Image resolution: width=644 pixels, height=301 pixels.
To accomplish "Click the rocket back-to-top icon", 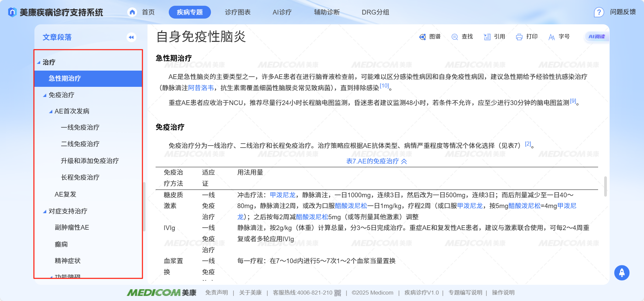I will 622,273.
